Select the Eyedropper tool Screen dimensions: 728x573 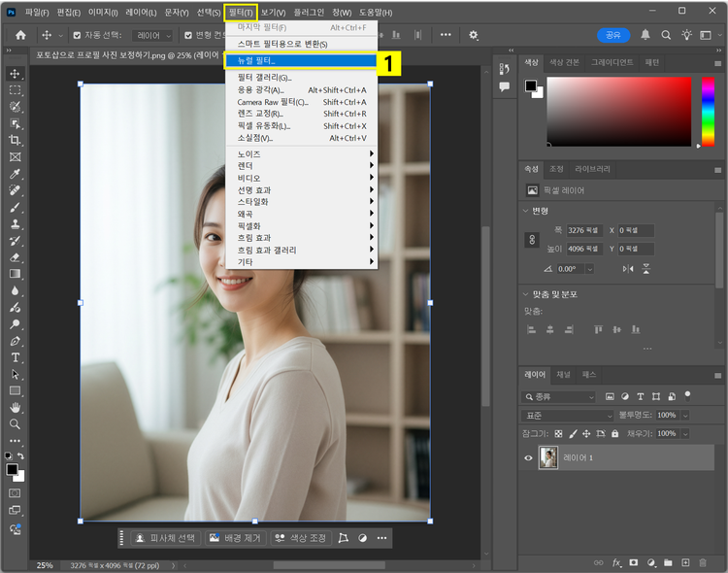coord(16,174)
